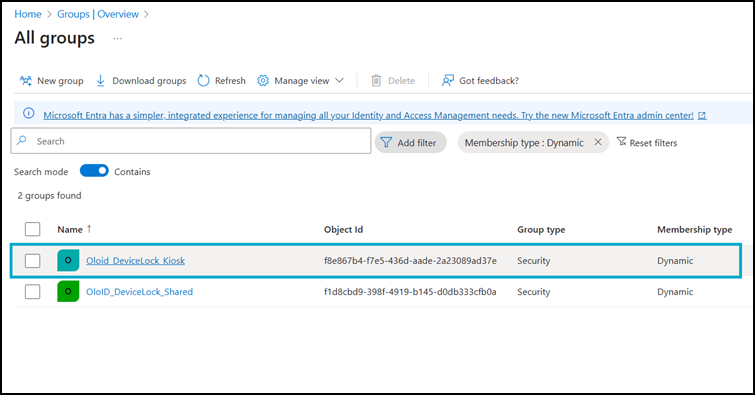Click the Refresh label
Image resolution: width=755 pixels, height=395 pixels.
pos(230,80)
